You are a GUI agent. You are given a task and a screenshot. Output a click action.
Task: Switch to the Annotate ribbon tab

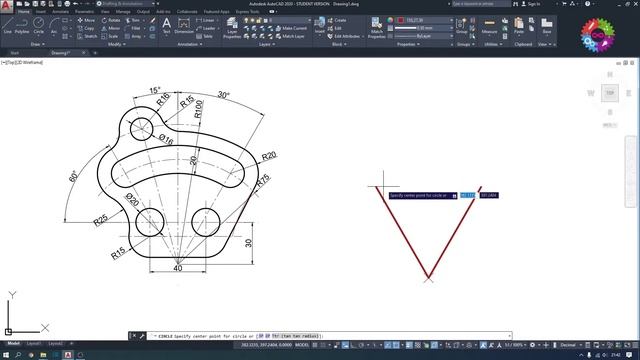tap(60, 12)
